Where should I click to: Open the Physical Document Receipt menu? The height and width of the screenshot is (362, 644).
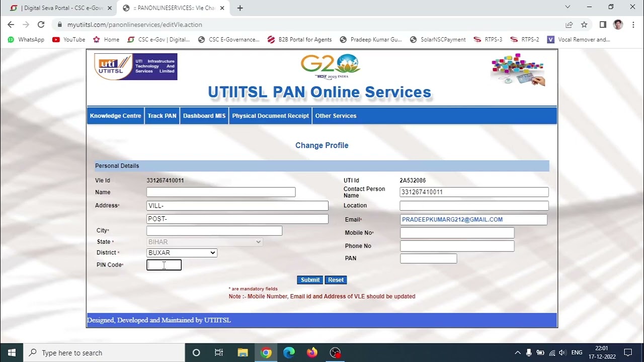pyautogui.click(x=270, y=116)
